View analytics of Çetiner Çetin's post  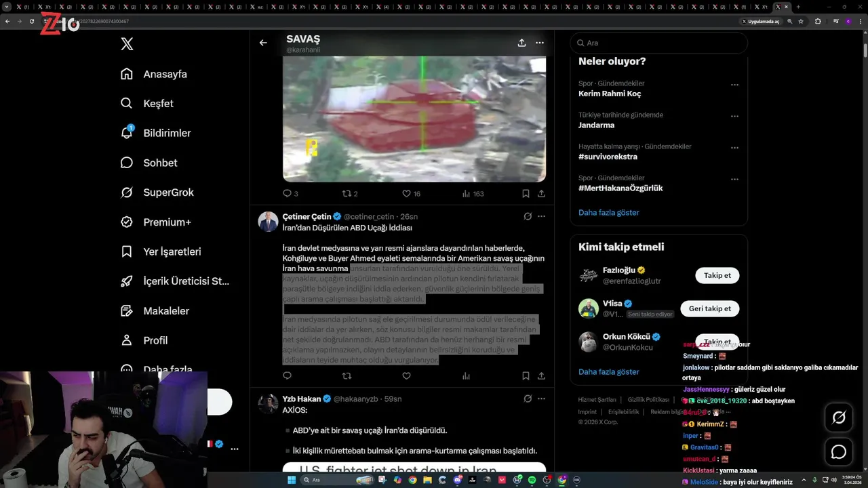pos(466,375)
